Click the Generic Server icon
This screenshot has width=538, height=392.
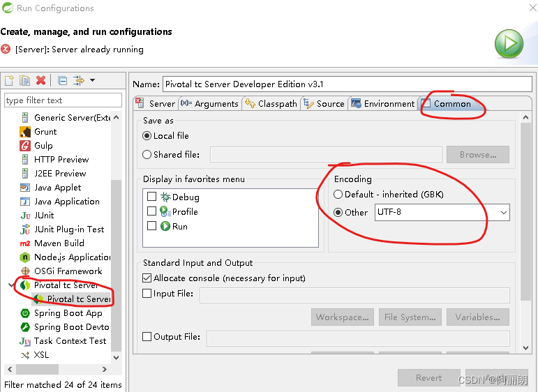click(25, 118)
